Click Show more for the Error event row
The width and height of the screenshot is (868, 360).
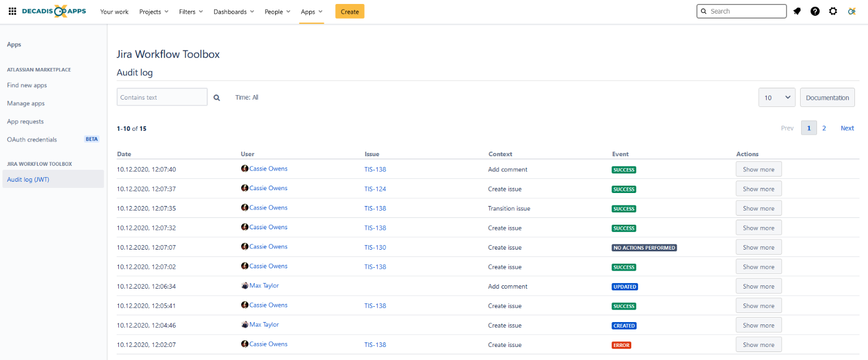click(x=759, y=345)
